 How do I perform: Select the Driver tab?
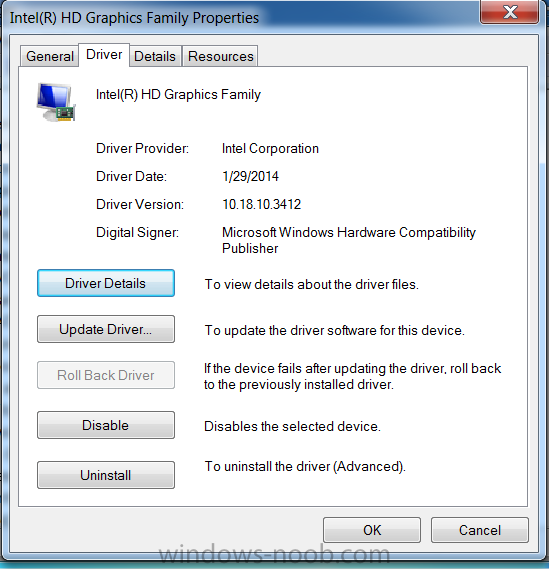[104, 55]
